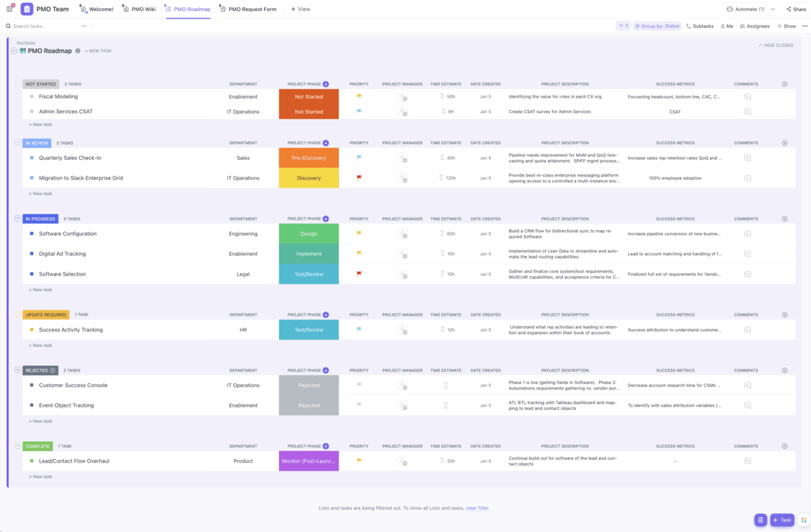811x532 pixels.
Task: Click the red priority flag on Software Selection
Action: pyautogui.click(x=358, y=273)
